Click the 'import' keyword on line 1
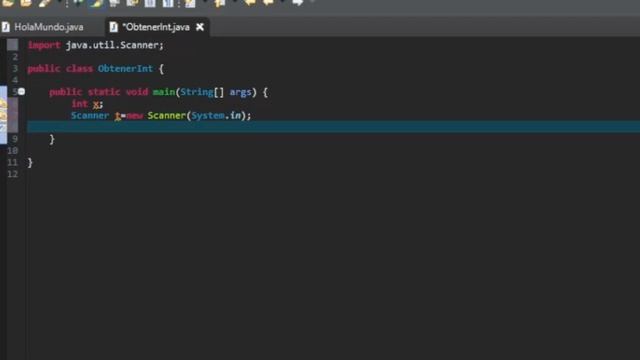This screenshot has width=640, height=360. 44,45
